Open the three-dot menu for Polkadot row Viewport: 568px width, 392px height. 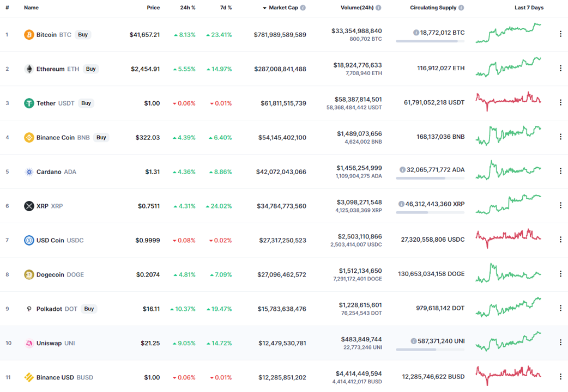[x=560, y=308]
